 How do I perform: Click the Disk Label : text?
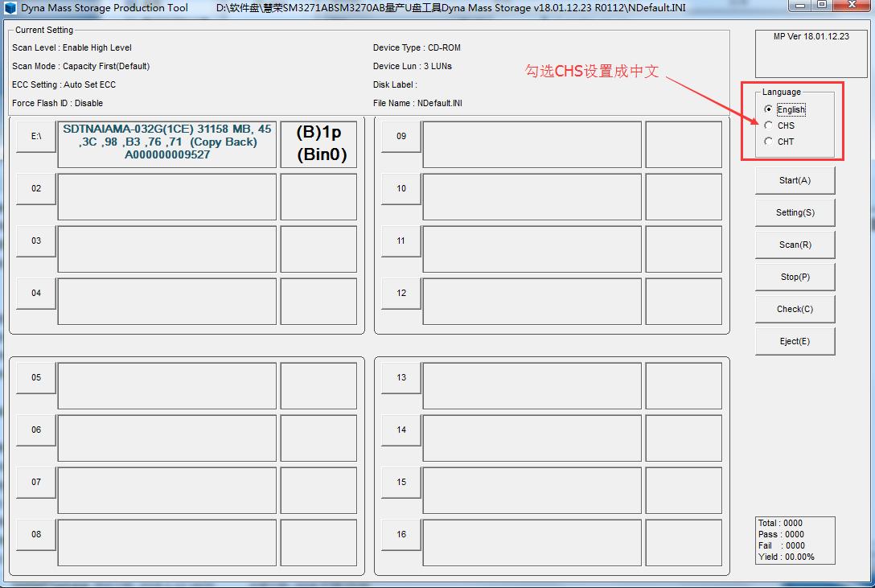(395, 84)
